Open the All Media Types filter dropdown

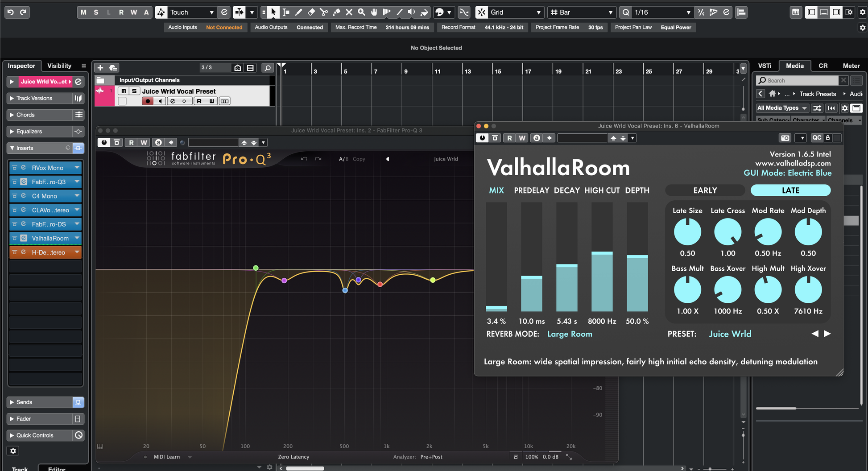pos(782,108)
